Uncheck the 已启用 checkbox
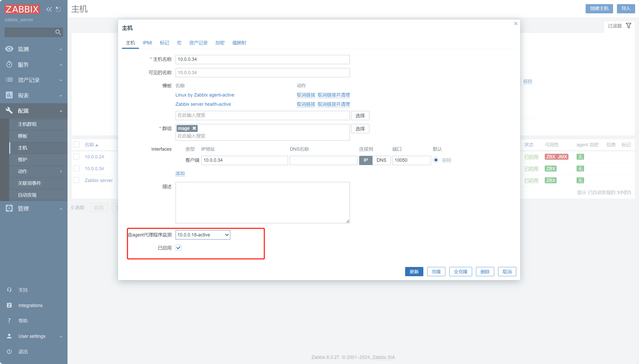 tap(178, 248)
